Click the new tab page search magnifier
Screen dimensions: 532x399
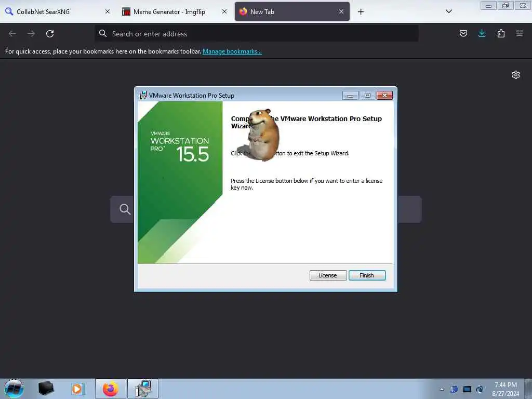tap(125, 209)
